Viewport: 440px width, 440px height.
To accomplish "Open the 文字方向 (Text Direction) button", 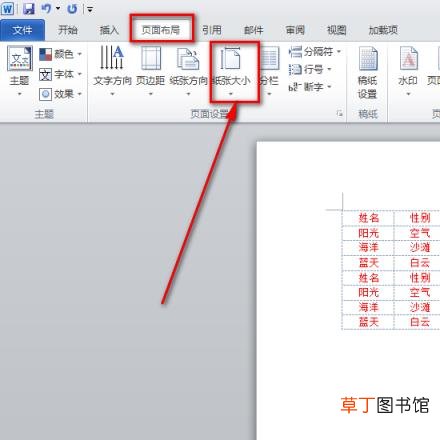I will [112, 71].
